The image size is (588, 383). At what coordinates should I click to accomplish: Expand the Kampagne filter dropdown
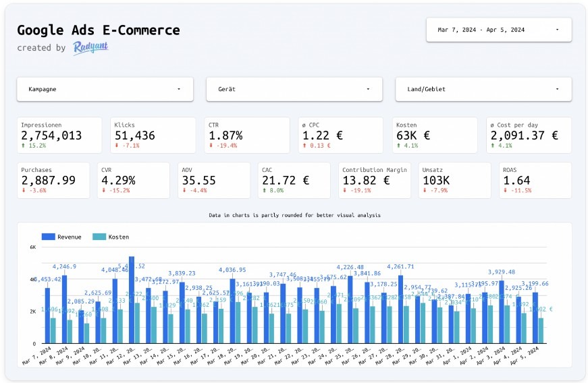[105, 89]
